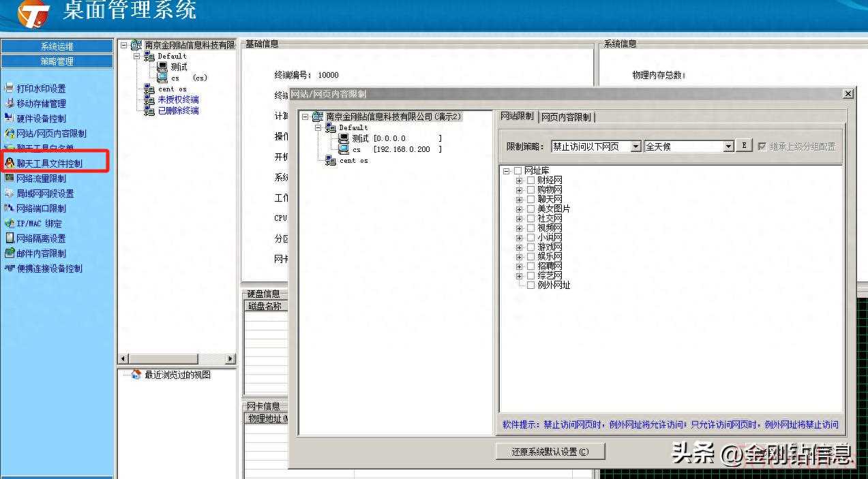Click the penguin icon for 聊天工具文件控制
The image size is (868, 479).
(x=9, y=164)
